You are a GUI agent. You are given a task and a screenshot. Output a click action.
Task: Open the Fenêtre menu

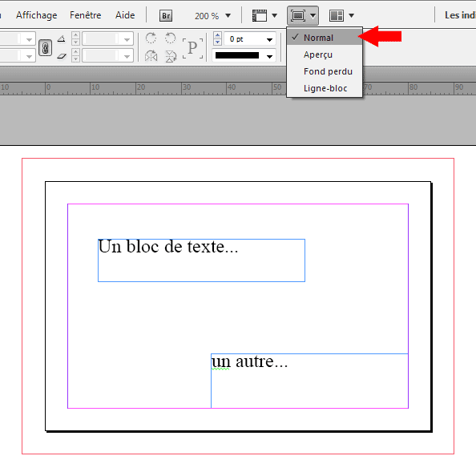pyautogui.click(x=85, y=15)
